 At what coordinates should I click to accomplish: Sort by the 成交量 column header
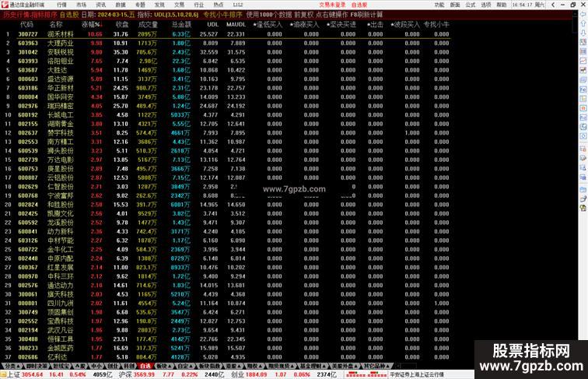[148, 24]
